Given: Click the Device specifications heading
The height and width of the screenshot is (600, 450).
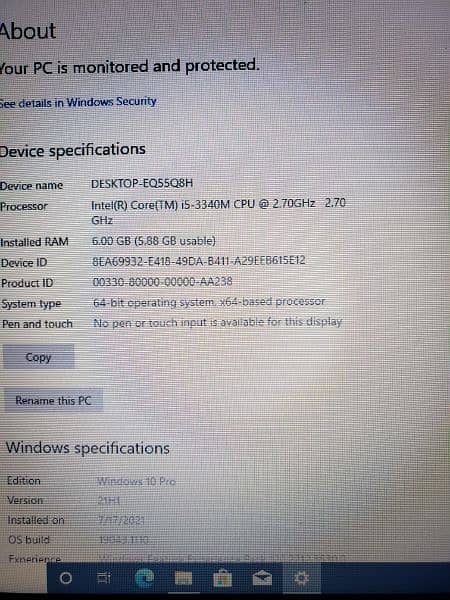Looking at the screenshot, I should (72, 150).
